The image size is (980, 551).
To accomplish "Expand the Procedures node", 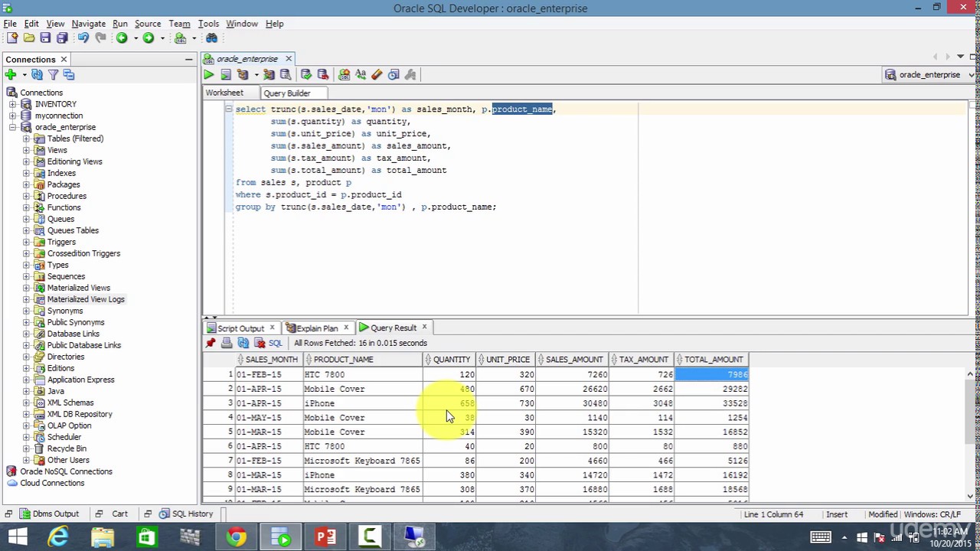I will (26, 196).
